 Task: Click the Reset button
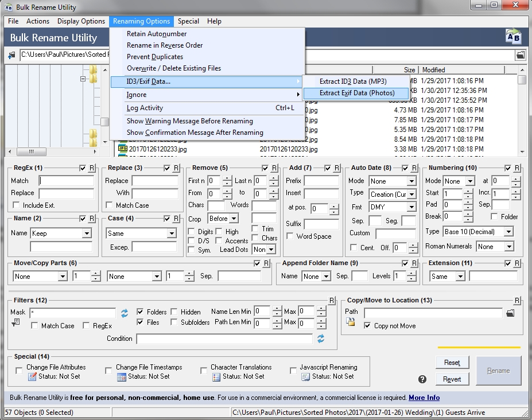452,362
